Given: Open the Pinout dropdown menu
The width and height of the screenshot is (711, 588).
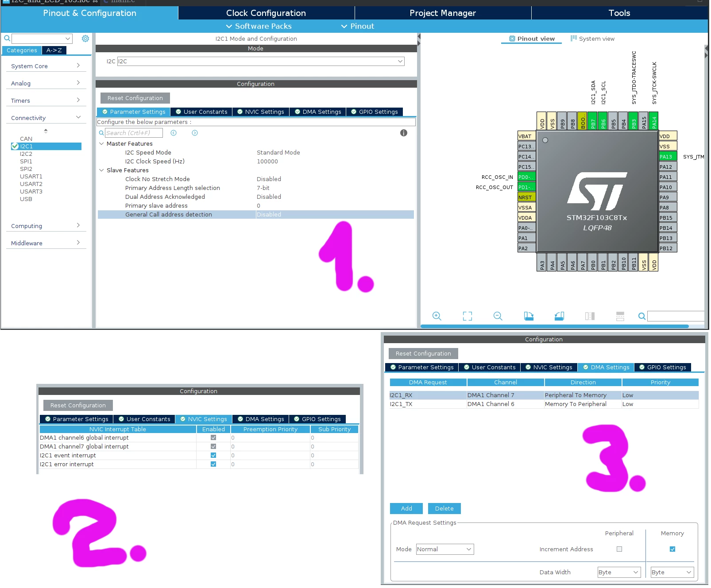Looking at the screenshot, I should click(x=358, y=26).
